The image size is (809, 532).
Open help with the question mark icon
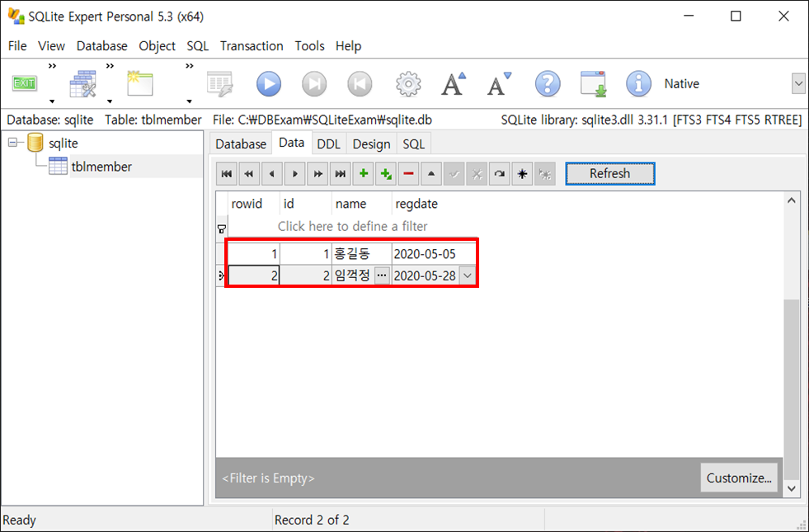[548, 83]
